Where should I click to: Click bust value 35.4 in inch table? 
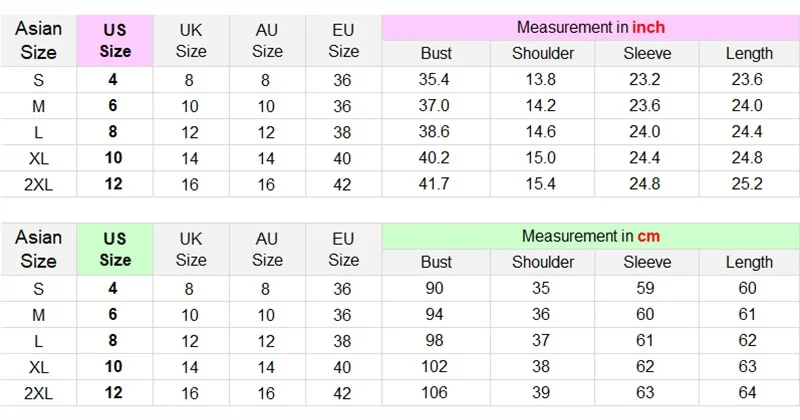click(436, 80)
